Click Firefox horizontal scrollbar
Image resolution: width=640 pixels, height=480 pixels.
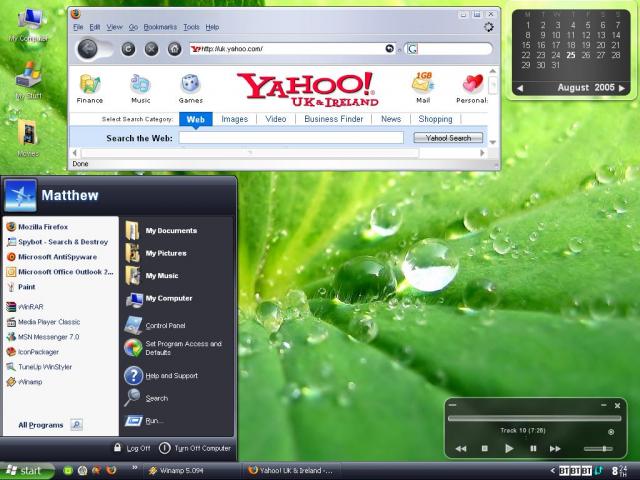(x=250, y=153)
